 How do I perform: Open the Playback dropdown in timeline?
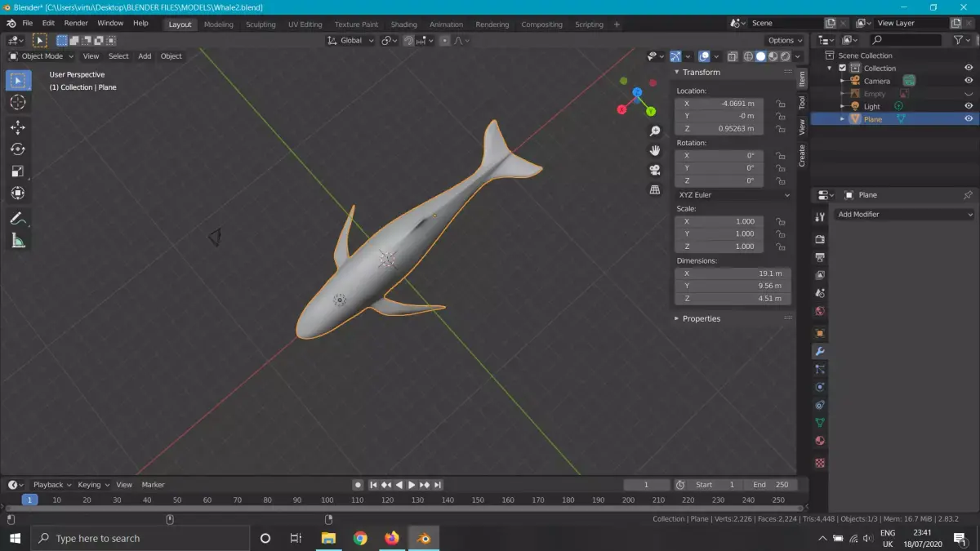click(52, 485)
